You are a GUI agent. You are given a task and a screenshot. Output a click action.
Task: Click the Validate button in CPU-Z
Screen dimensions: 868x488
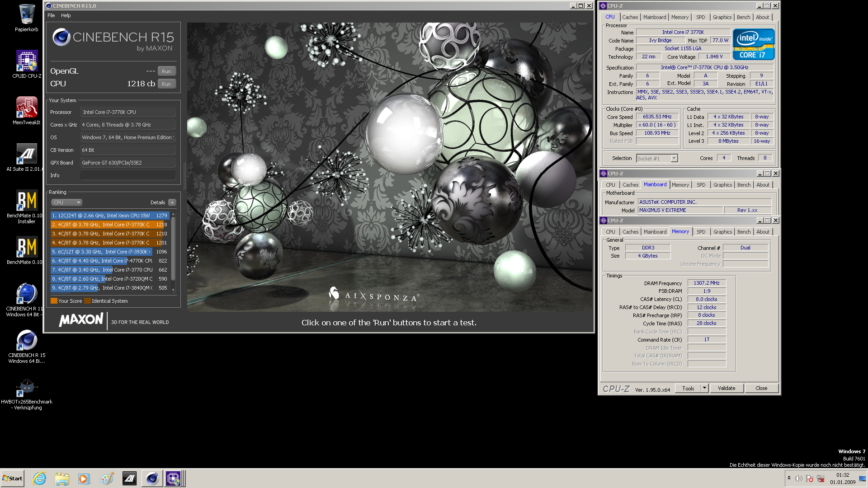click(726, 388)
